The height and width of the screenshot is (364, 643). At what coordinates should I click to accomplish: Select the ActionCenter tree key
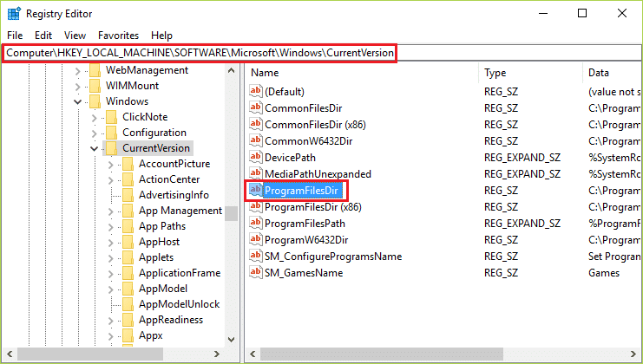pos(169,179)
